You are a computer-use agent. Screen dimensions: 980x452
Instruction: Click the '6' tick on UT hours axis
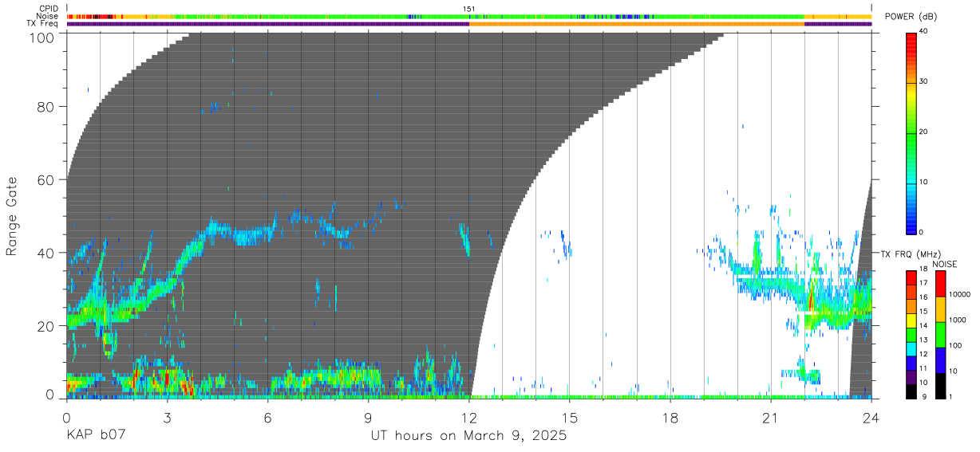[x=267, y=417]
